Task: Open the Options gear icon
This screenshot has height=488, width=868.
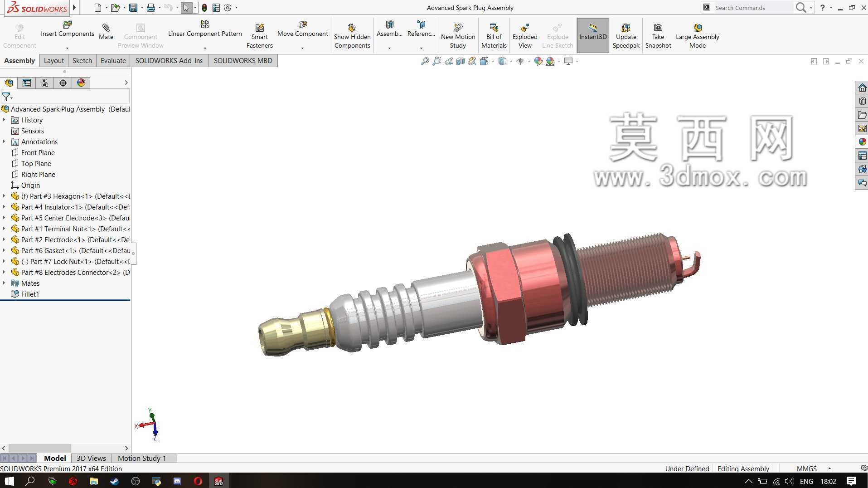Action: click(228, 8)
